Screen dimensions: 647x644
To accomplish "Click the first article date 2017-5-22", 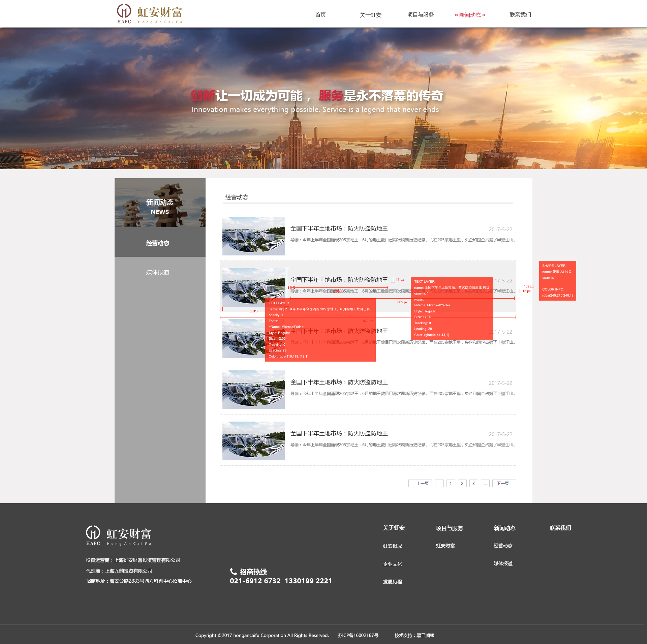I will [500, 229].
